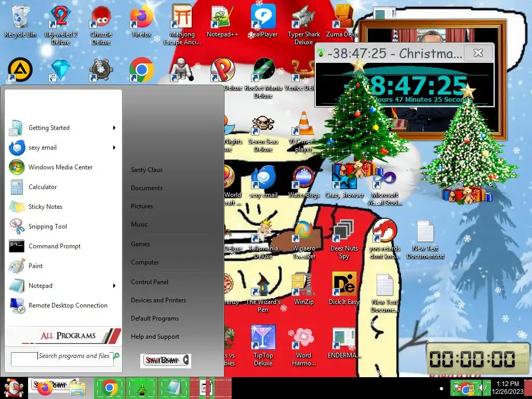Open the Google Chrome desktop shortcut
Viewport: 532px width, 399px height.
click(x=141, y=70)
